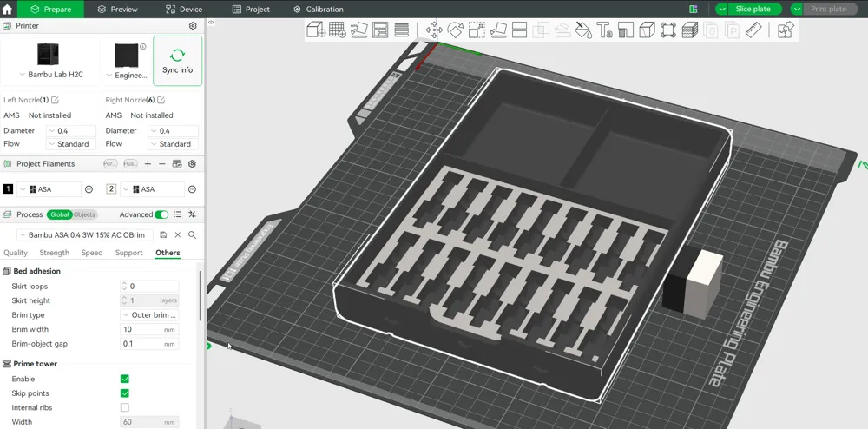Screen dimensions: 868x429
Task: Open the Bambu Lab H2C printer dropdown
Action: [51, 74]
